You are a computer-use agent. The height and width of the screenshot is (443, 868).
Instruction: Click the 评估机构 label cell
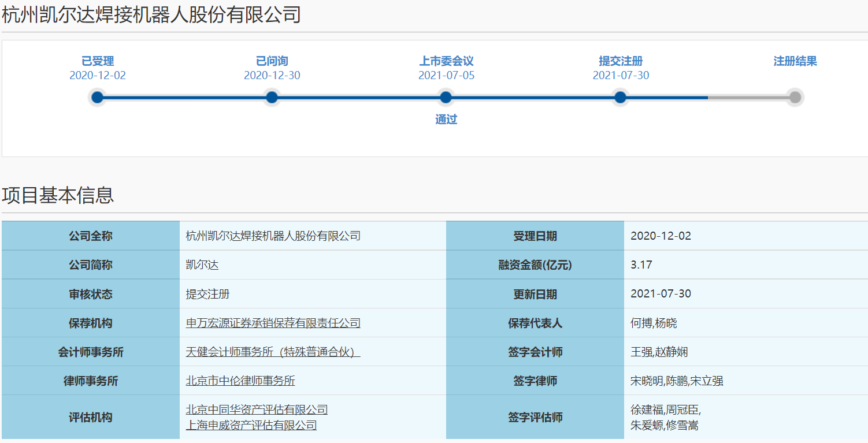point(91,416)
